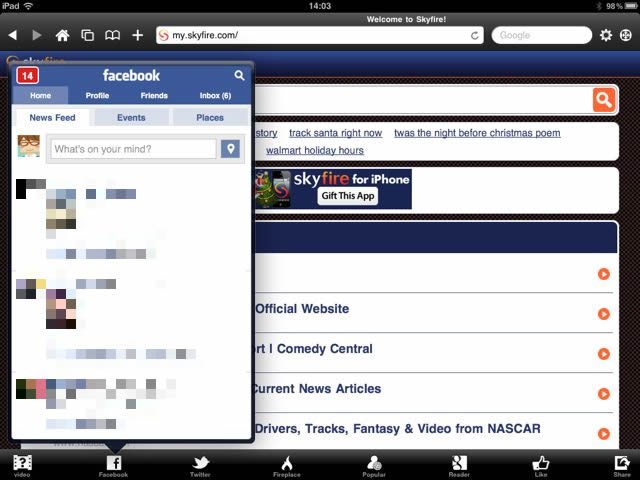Viewport: 640px width, 480px height.
Task: Select the News Feed tab
Action: (52, 118)
